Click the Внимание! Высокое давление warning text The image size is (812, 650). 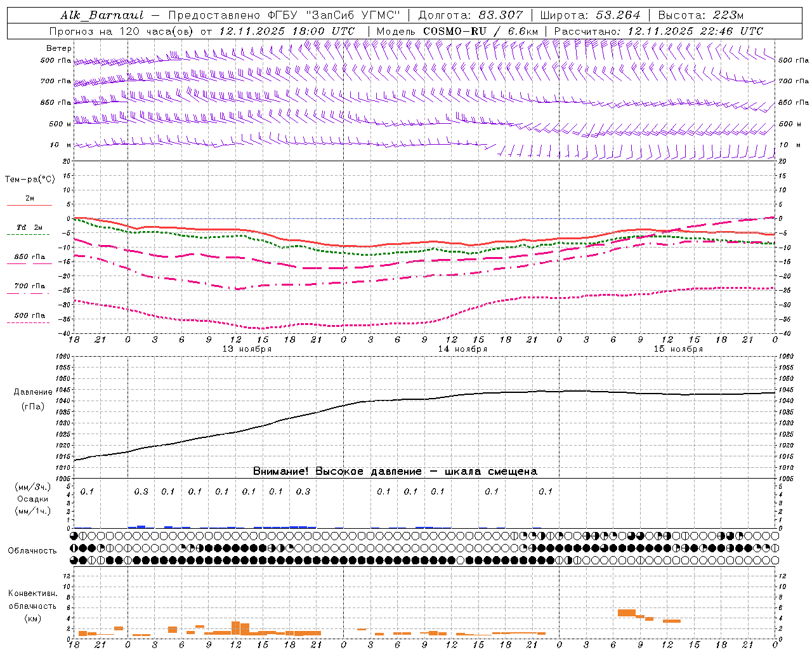point(395,472)
